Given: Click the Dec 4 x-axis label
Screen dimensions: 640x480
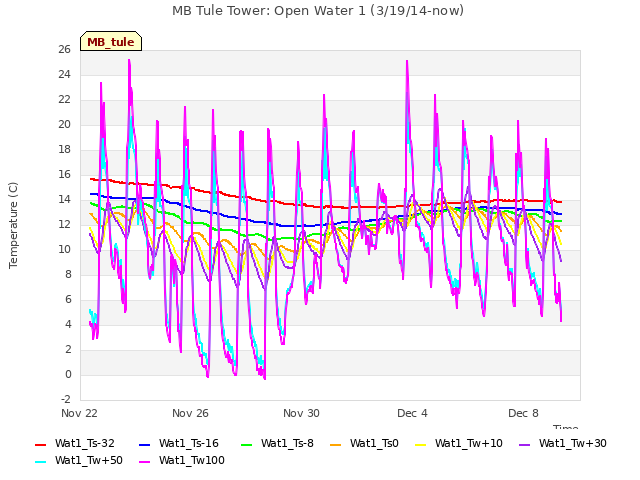Looking at the screenshot, I should pyautogui.click(x=412, y=413).
